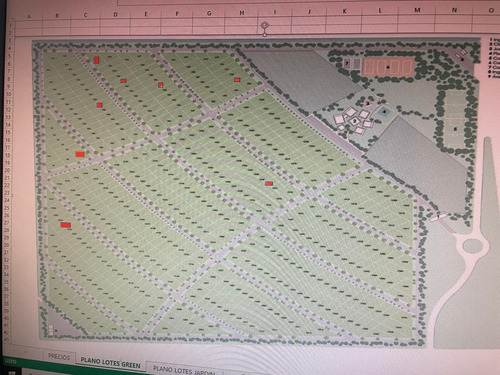Click the red lot marker in the top-right green block
Screen dimensions: 500x375
coord(237,80)
